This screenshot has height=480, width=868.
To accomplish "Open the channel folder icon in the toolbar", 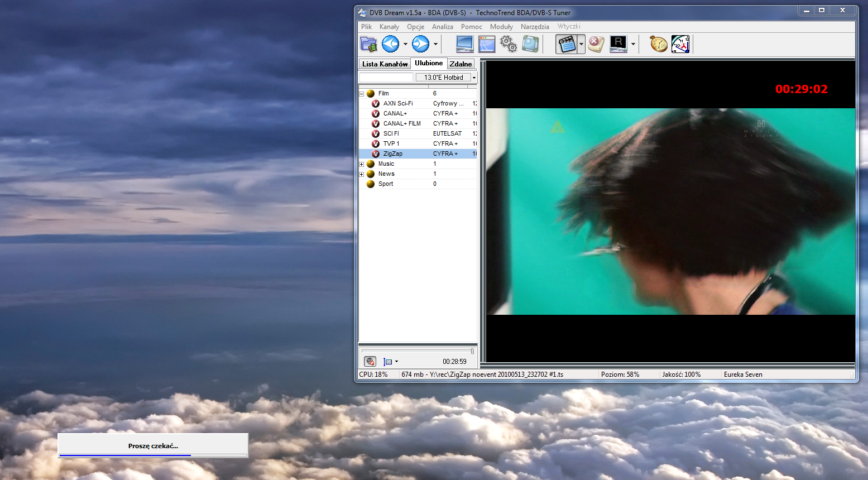I will click(x=368, y=44).
